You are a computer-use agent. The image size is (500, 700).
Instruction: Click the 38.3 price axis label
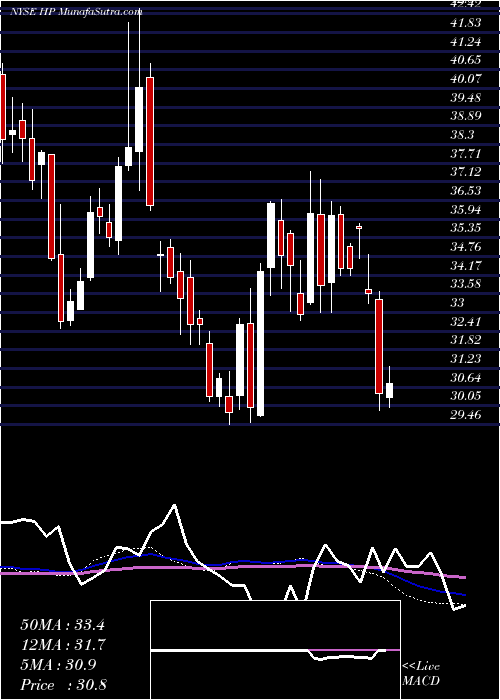click(462, 135)
